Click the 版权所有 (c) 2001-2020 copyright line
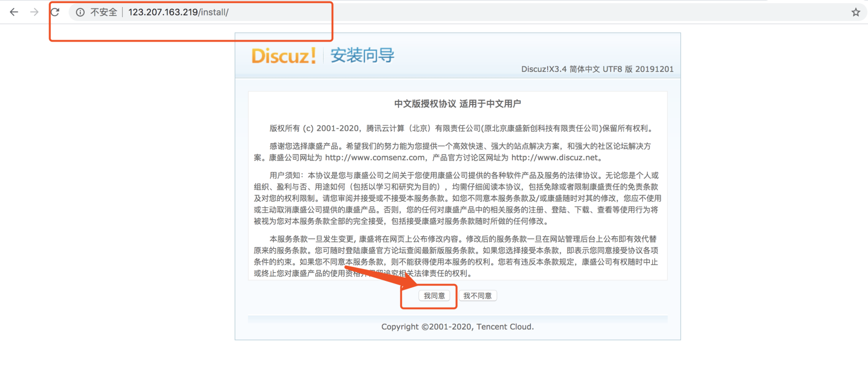The image size is (868, 388). coord(461,129)
